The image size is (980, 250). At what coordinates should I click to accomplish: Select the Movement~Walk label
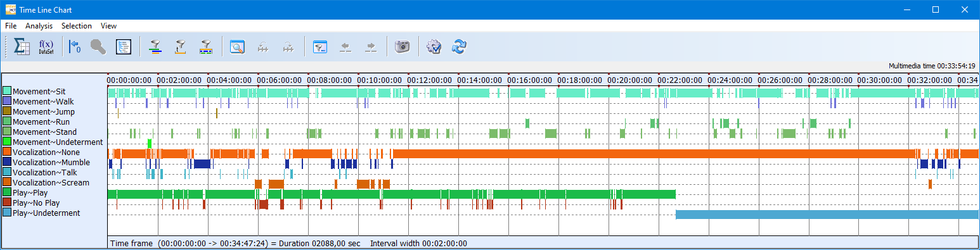[x=42, y=102]
